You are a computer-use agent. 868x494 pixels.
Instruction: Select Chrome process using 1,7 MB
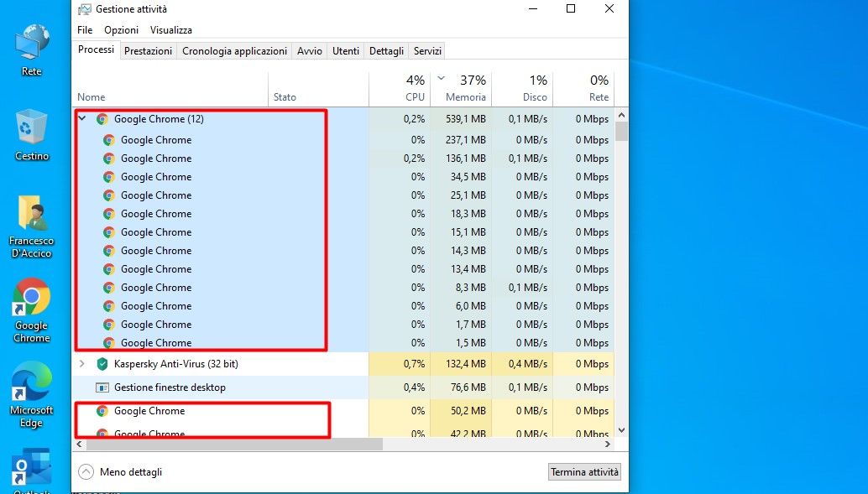click(x=344, y=325)
